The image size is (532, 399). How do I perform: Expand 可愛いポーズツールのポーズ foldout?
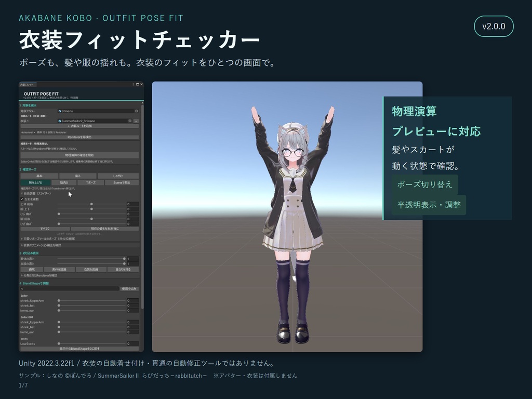[48, 239]
